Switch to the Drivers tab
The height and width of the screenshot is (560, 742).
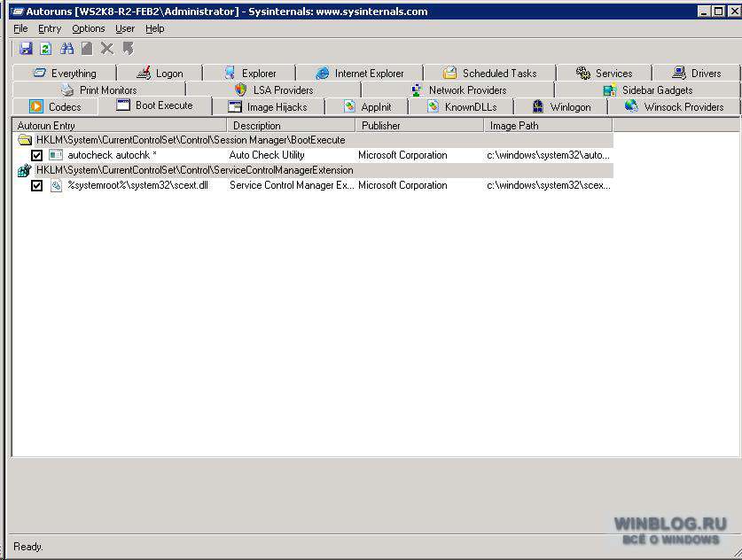coord(696,73)
